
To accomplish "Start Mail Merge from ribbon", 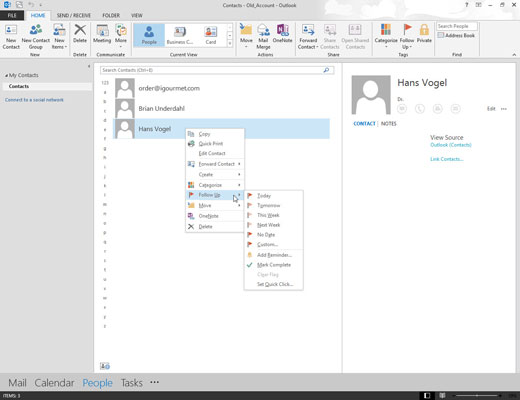I will coord(263,37).
